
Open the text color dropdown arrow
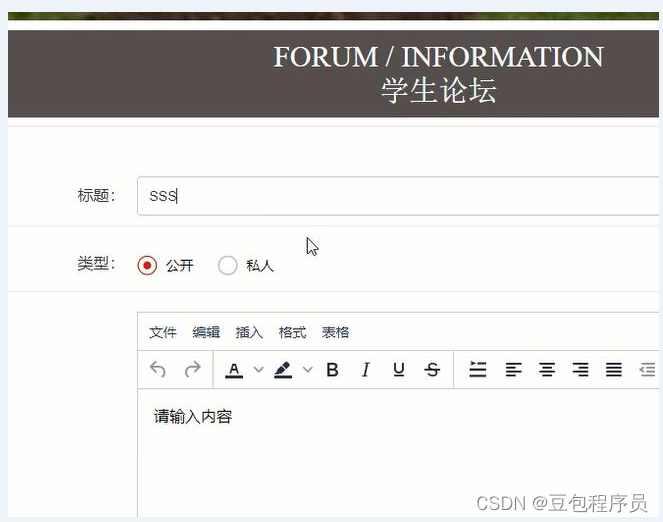point(258,370)
